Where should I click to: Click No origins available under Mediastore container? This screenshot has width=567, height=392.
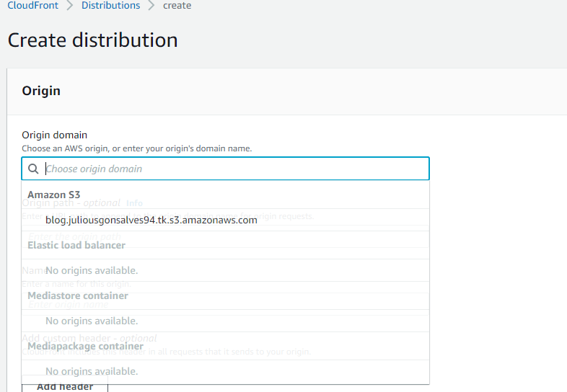pyautogui.click(x=92, y=321)
